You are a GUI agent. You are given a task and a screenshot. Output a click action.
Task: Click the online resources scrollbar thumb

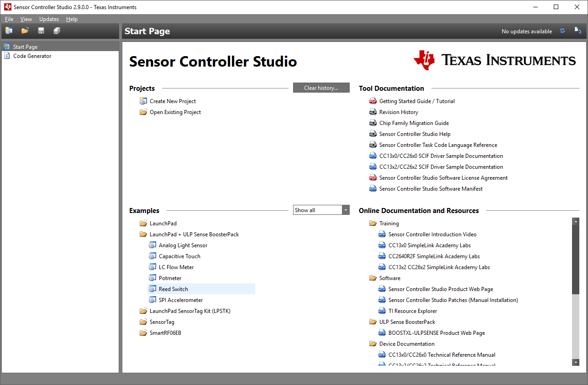coord(576,260)
